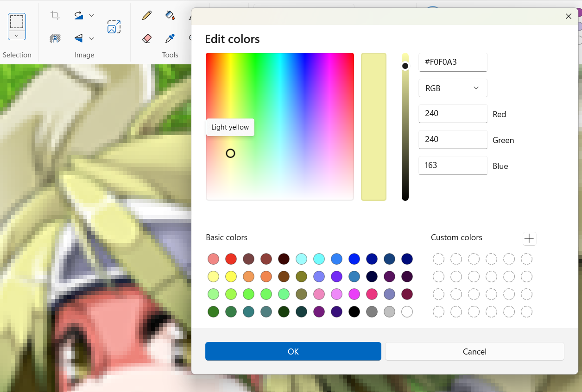
Task: Click the Rotate icon in Image group
Action: pos(79,15)
